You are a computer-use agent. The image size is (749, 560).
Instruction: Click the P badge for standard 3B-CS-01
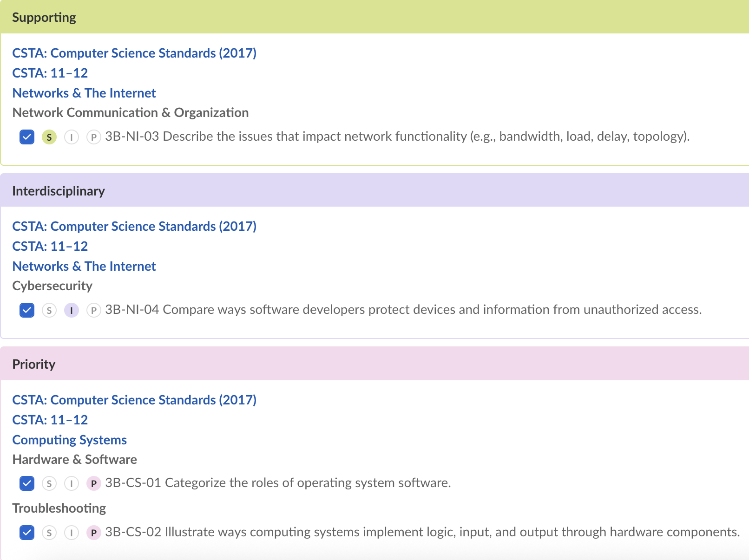tap(94, 483)
